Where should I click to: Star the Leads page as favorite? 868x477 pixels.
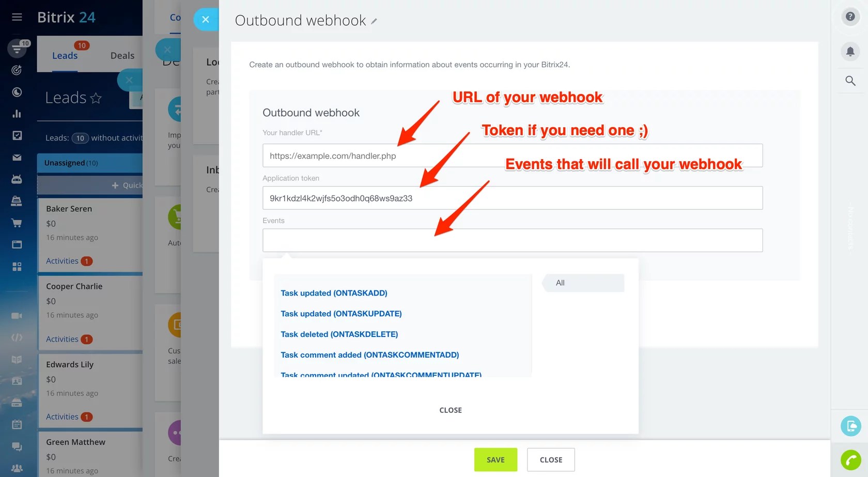[96, 98]
